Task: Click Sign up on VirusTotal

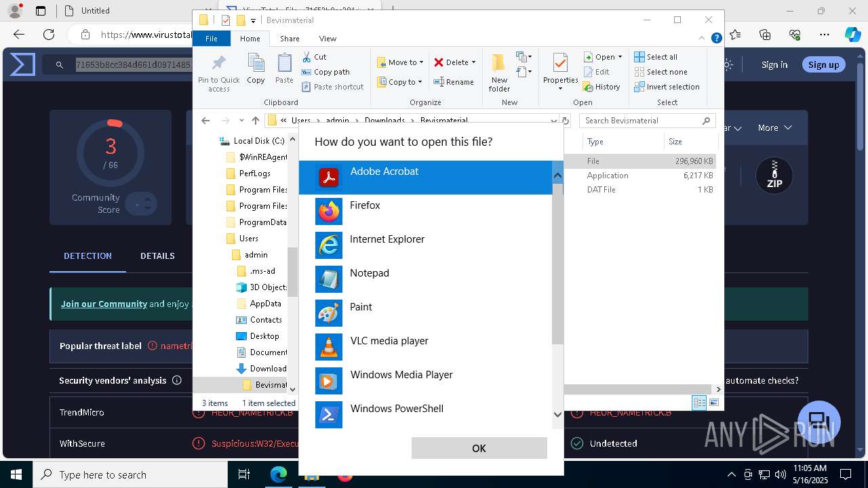Action: pyautogui.click(x=824, y=64)
